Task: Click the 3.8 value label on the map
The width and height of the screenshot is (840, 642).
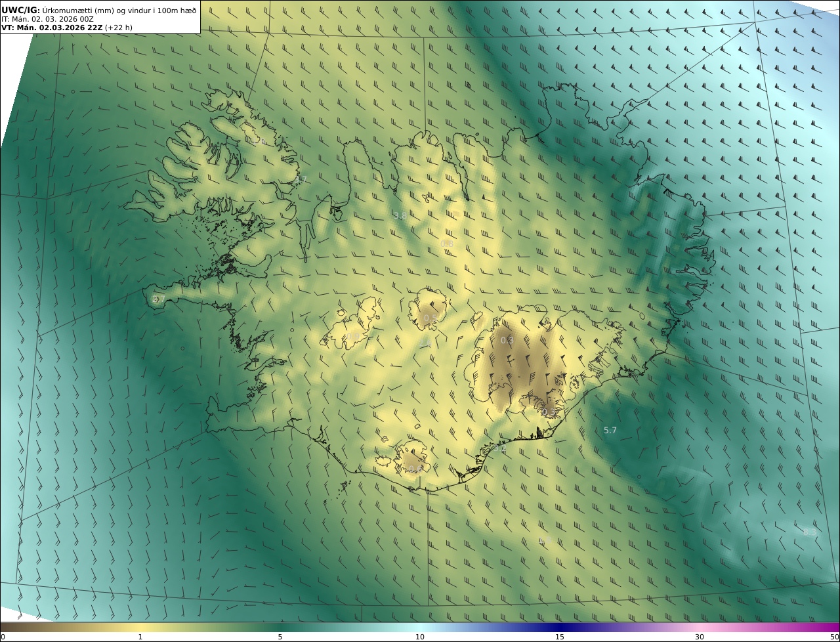Action: coord(400,215)
